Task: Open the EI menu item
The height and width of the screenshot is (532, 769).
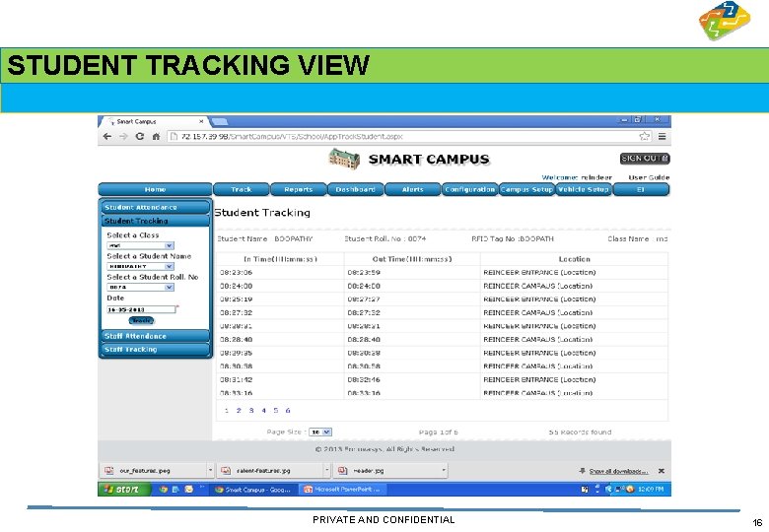Action: point(641,189)
